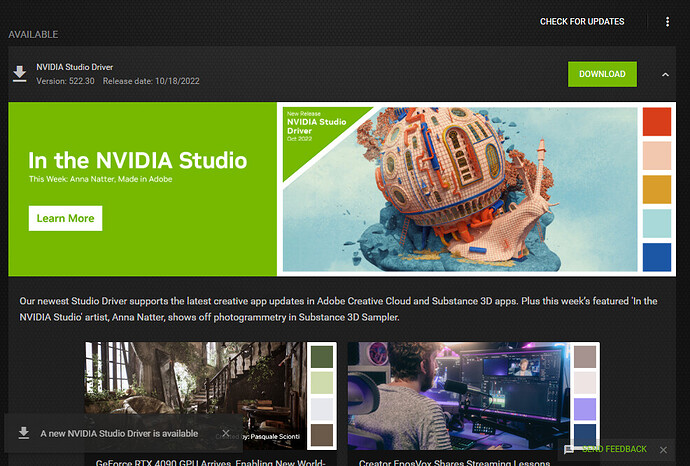Click the NVIDIA Studio Driver download arrow icon

[x=19, y=74]
